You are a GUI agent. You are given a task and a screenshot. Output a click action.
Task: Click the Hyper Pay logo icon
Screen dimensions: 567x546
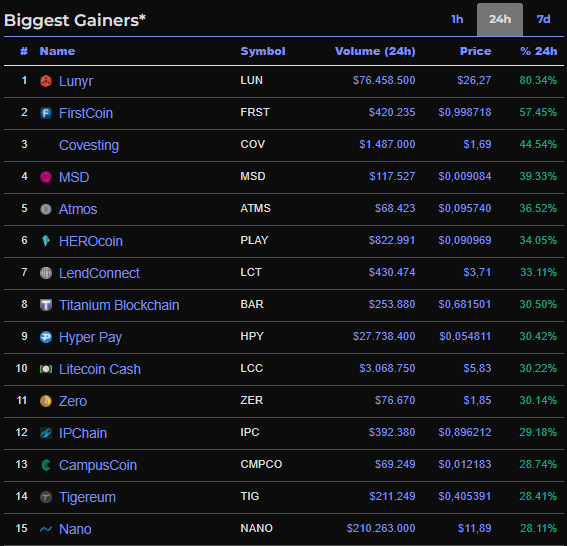pos(46,337)
